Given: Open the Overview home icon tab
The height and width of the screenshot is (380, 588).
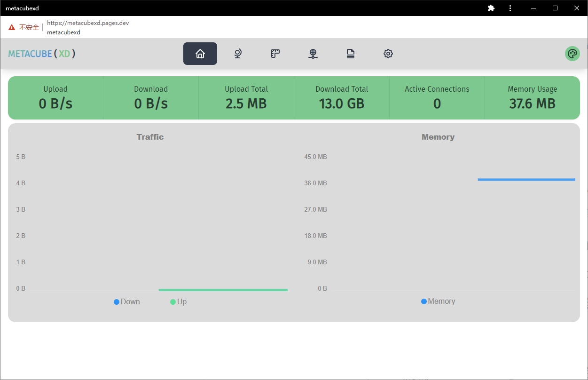Looking at the screenshot, I should (x=200, y=54).
